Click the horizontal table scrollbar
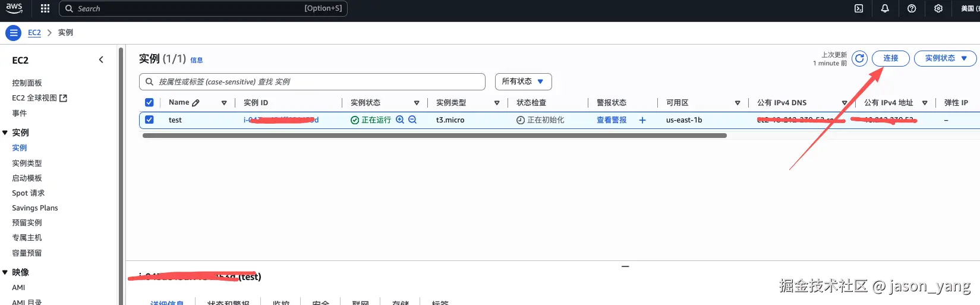 pos(434,136)
